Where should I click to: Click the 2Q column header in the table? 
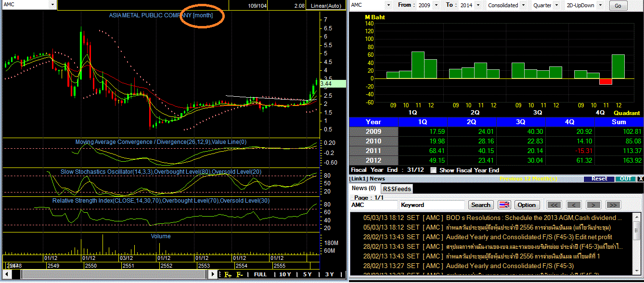pos(472,122)
